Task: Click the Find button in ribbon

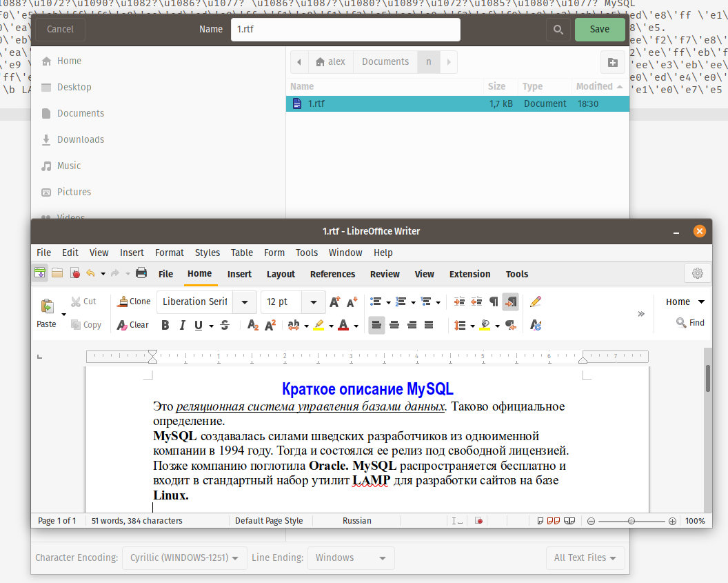Action: tap(690, 322)
